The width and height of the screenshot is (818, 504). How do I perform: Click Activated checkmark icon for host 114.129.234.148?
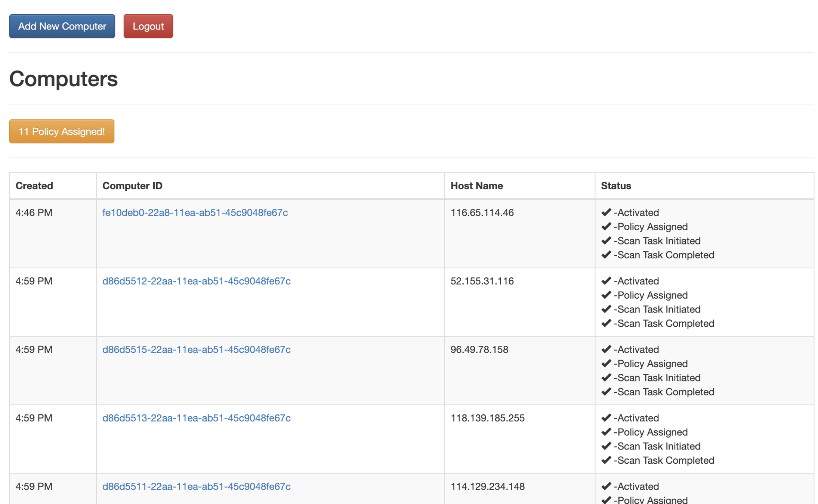606,486
